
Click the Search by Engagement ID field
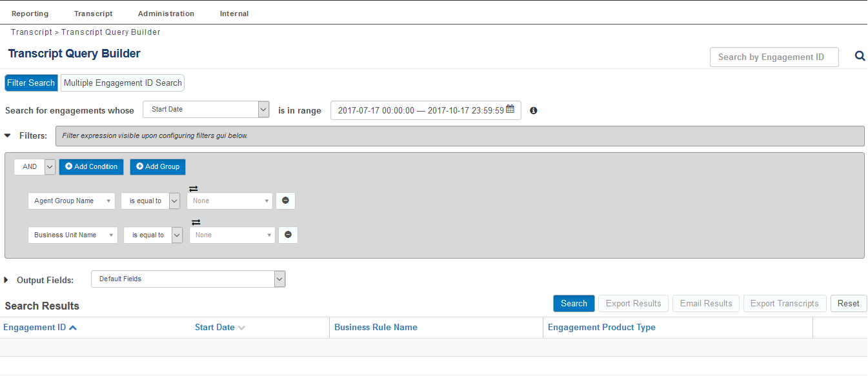(774, 57)
